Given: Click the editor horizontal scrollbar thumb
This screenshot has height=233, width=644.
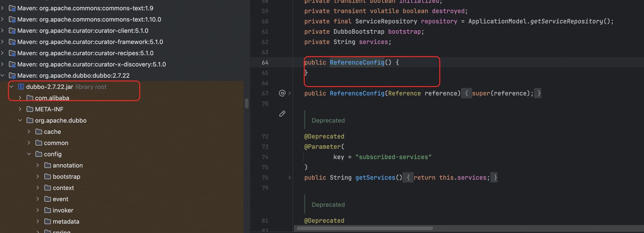Looking at the screenshot, I should pos(365,228).
